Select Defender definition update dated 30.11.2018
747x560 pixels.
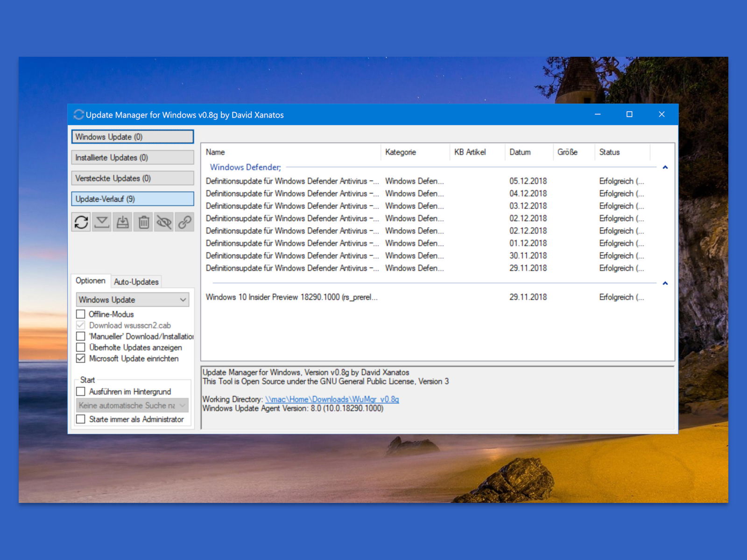point(426,256)
